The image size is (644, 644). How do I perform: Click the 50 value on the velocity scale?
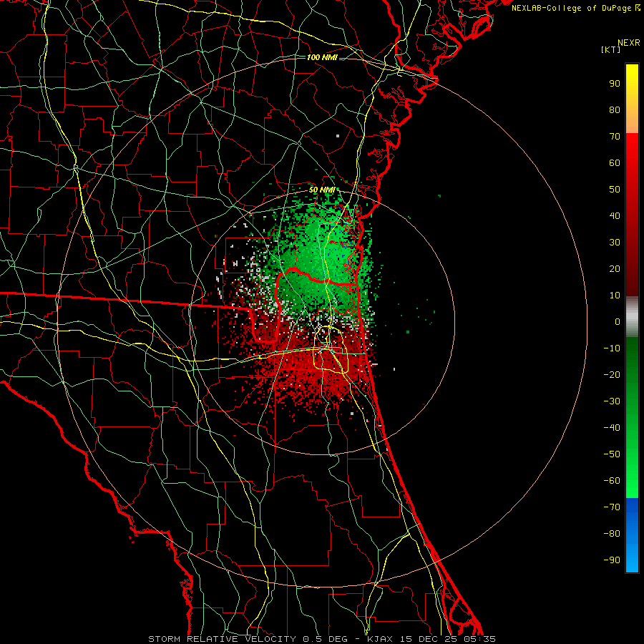(x=615, y=190)
